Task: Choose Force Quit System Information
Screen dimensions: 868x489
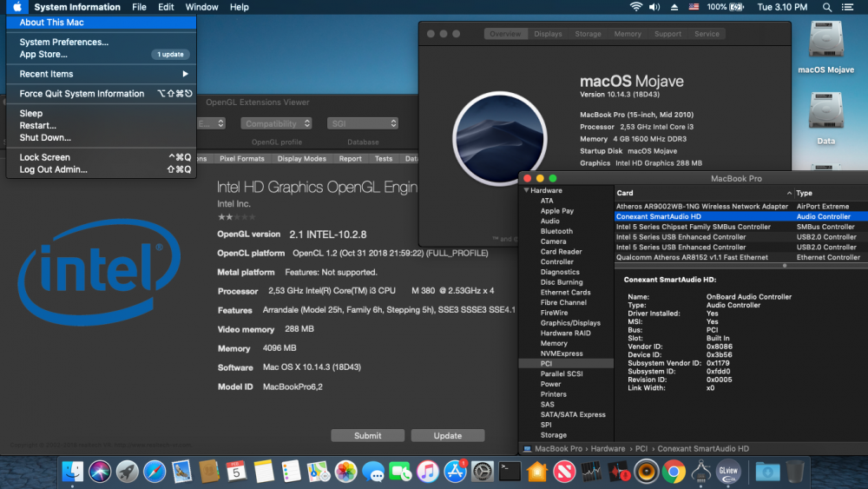Action: click(x=101, y=94)
